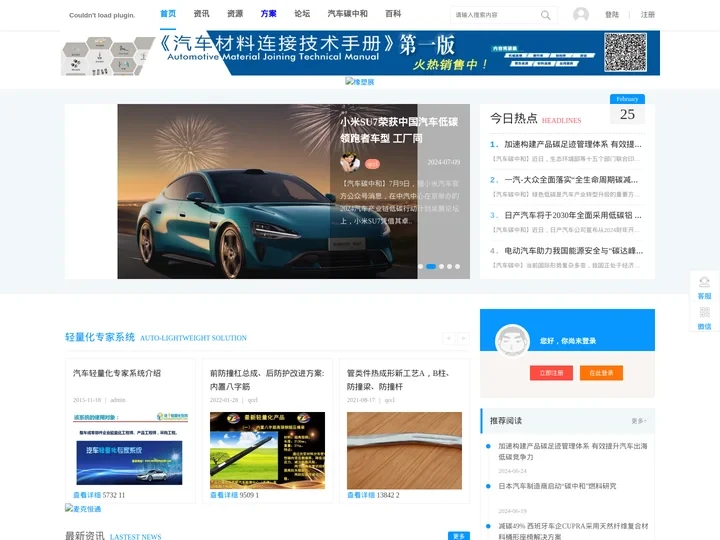Viewport: 720px width, 540px height.
Task: Open the 汽车碳中和 menu item
Action: click(x=348, y=14)
